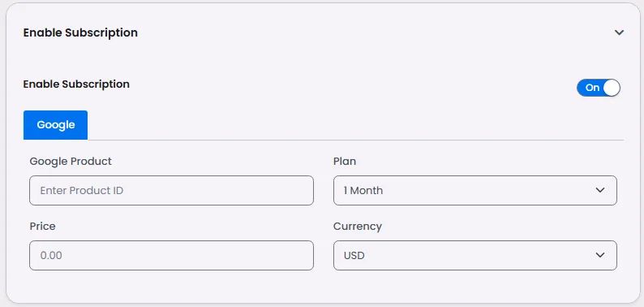Click the Price field label

42,227
